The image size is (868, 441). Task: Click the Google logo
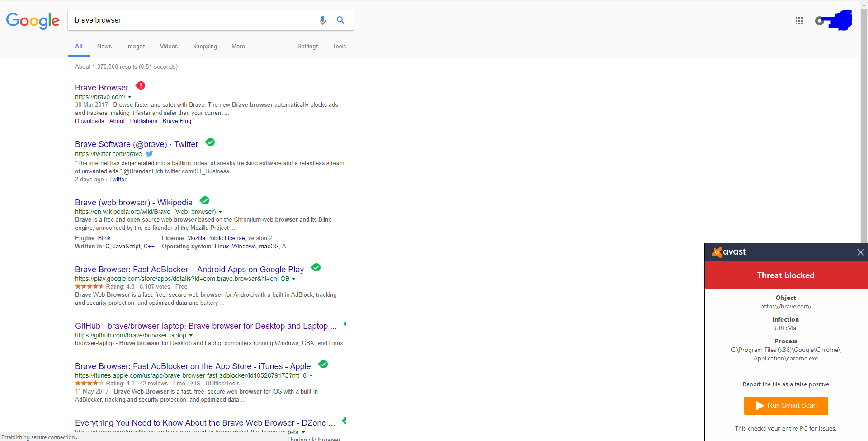point(33,21)
